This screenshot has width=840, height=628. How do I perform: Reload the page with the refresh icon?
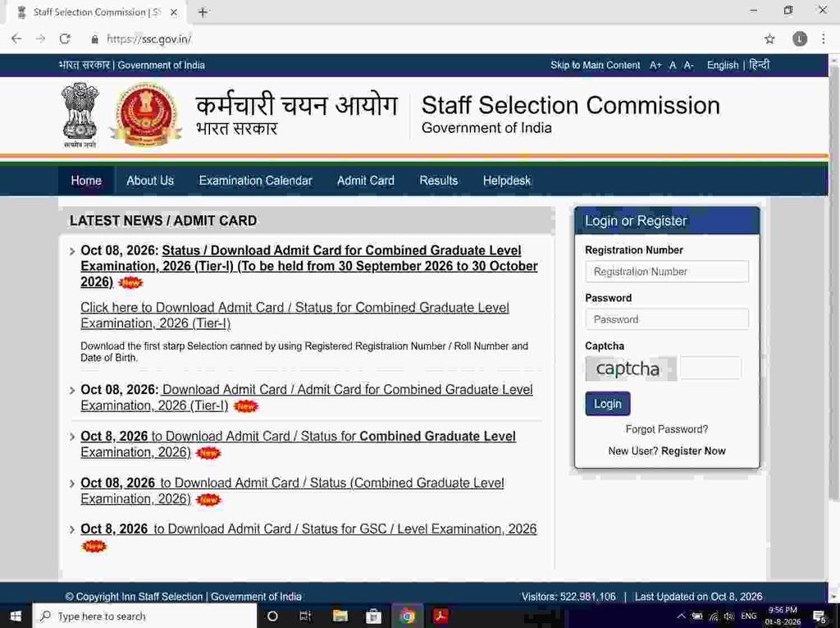click(65, 39)
